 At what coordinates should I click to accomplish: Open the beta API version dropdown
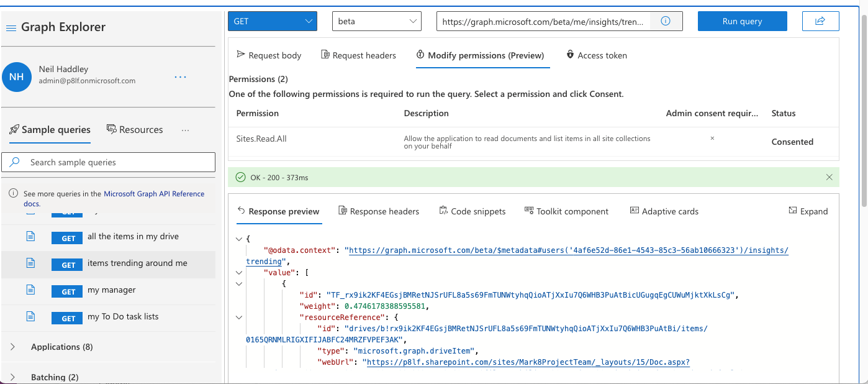coord(376,21)
